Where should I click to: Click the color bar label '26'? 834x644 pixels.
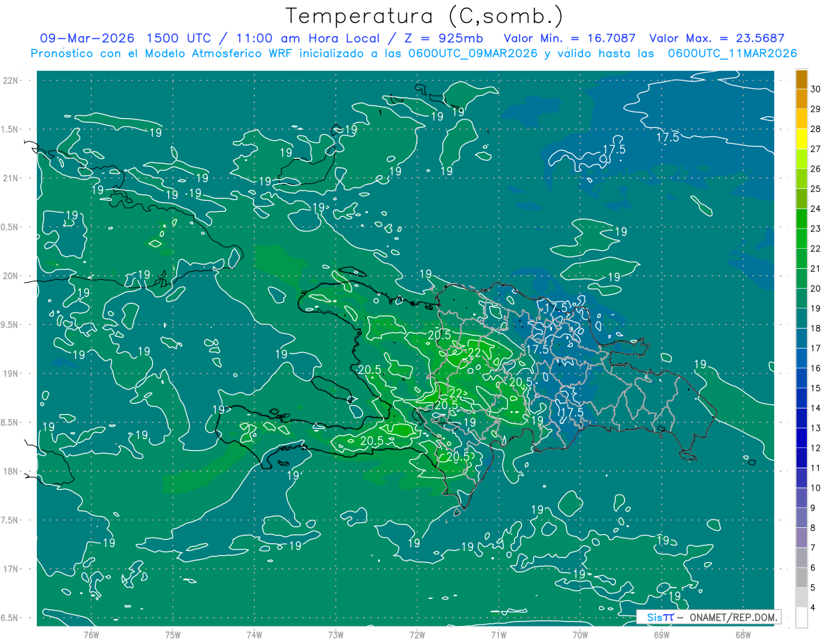point(815,169)
